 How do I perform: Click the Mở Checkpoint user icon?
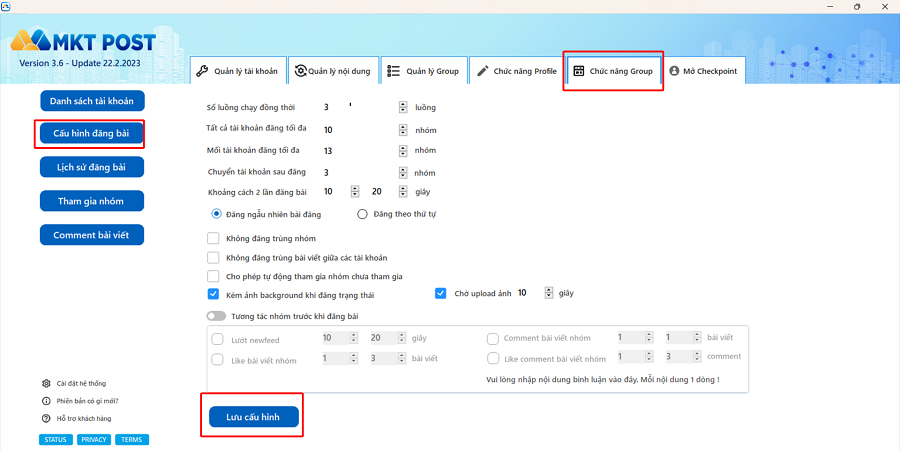pyautogui.click(x=674, y=71)
